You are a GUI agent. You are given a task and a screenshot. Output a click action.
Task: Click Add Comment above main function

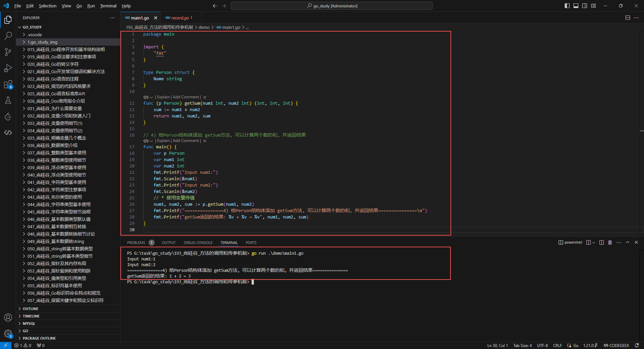186,141
